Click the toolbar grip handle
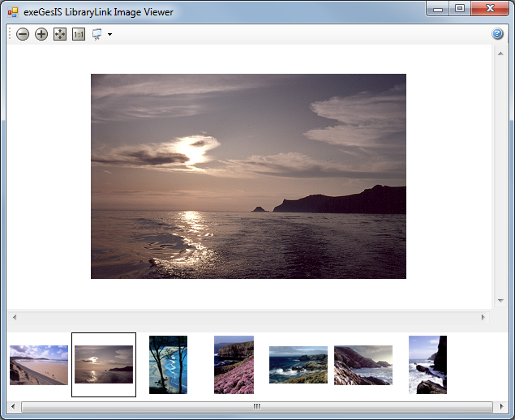The image size is (515, 420). point(10,34)
